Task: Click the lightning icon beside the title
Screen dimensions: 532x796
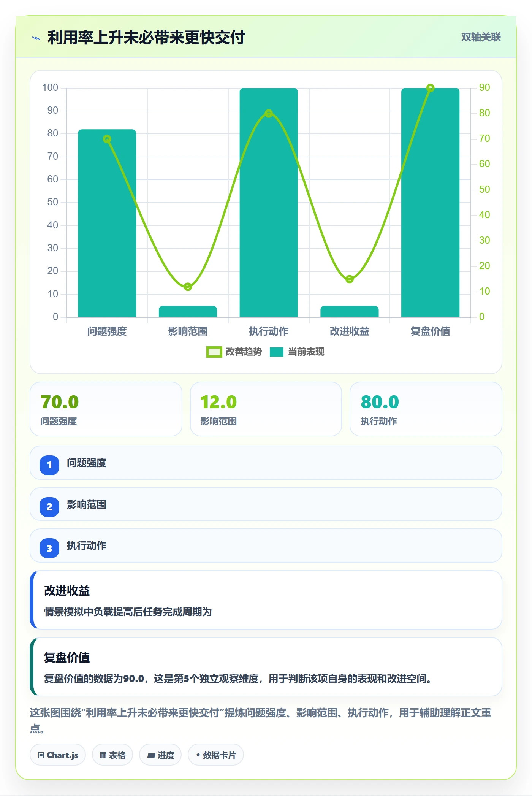Action: click(x=36, y=38)
